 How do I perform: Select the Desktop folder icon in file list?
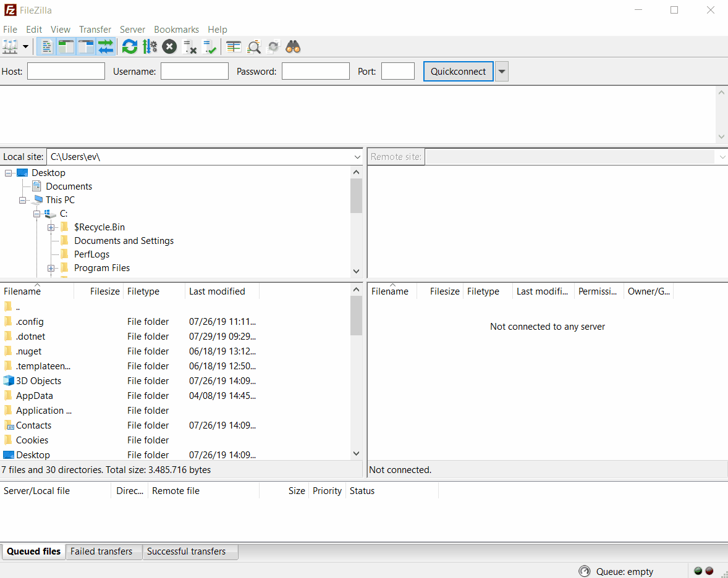tap(9, 455)
